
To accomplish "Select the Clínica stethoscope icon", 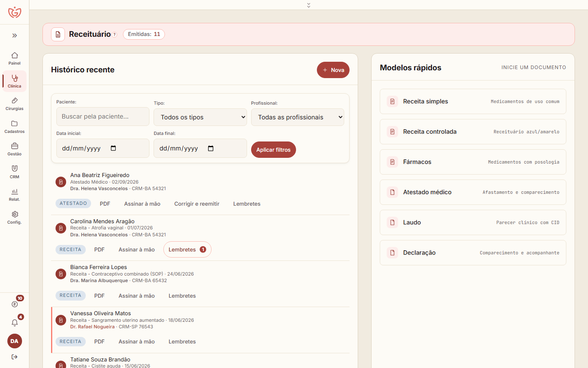I will pos(14,81).
